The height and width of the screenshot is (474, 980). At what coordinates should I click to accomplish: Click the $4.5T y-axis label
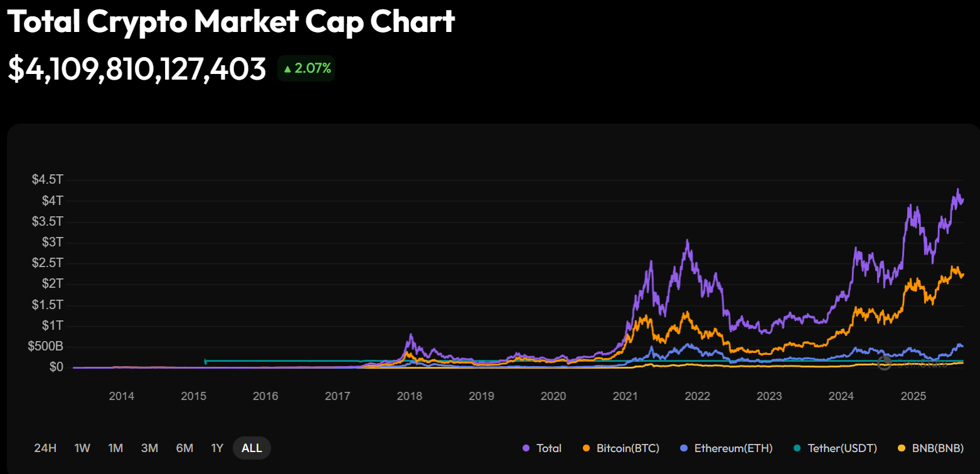(x=48, y=180)
